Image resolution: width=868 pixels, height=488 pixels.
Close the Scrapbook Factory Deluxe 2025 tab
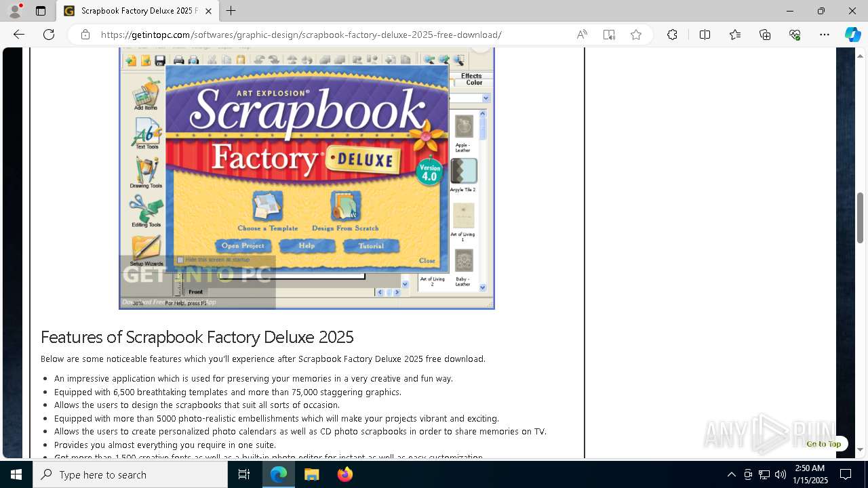[208, 11]
